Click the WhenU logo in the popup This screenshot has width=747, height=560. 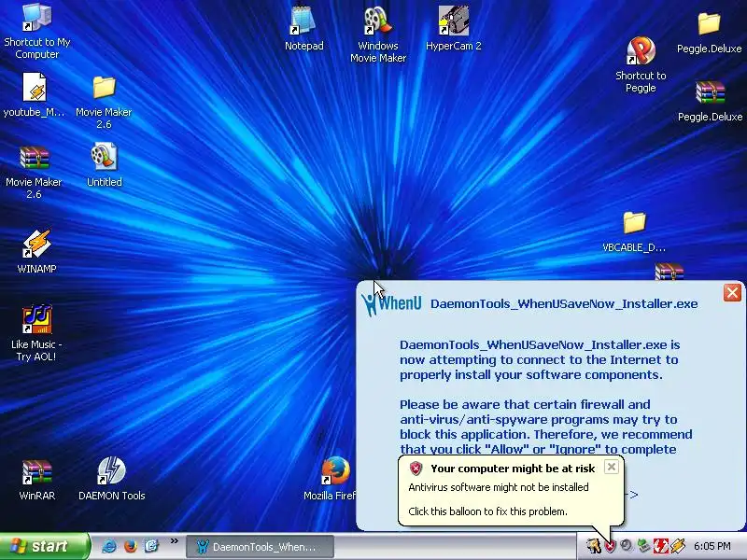coord(391,304)
